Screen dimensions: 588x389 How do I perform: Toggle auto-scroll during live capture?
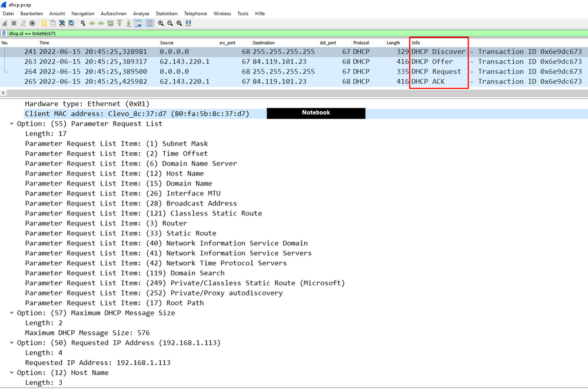(x=139, y=23)
